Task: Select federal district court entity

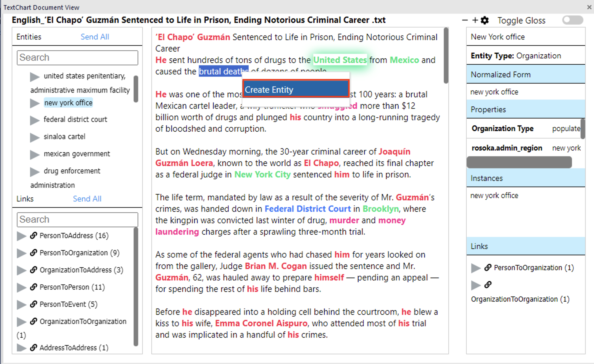Action: (75, 119)
